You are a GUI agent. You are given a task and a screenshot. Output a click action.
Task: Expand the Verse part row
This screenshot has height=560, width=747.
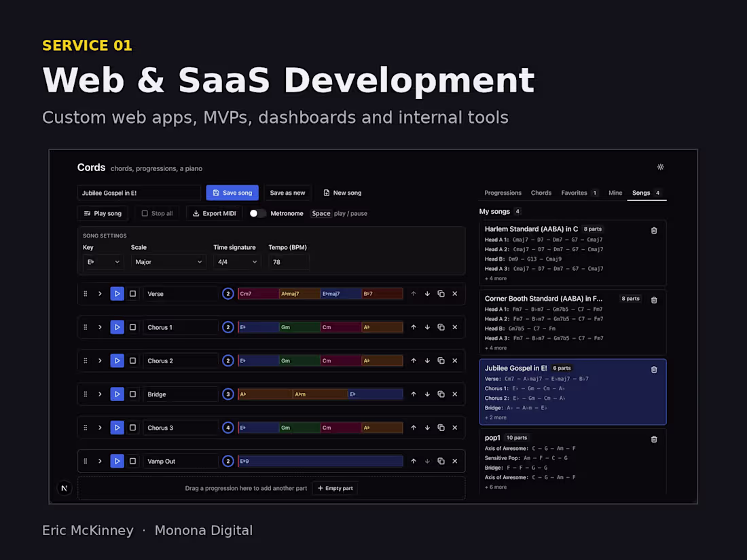pyautogui.click(x=100, y=294)
